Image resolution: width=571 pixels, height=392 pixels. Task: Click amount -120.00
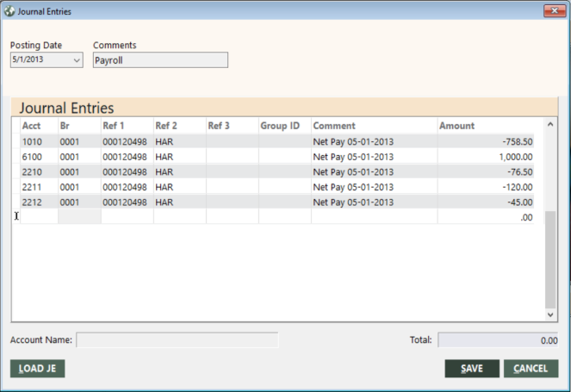pyautogui.click(x=486, y=187)
